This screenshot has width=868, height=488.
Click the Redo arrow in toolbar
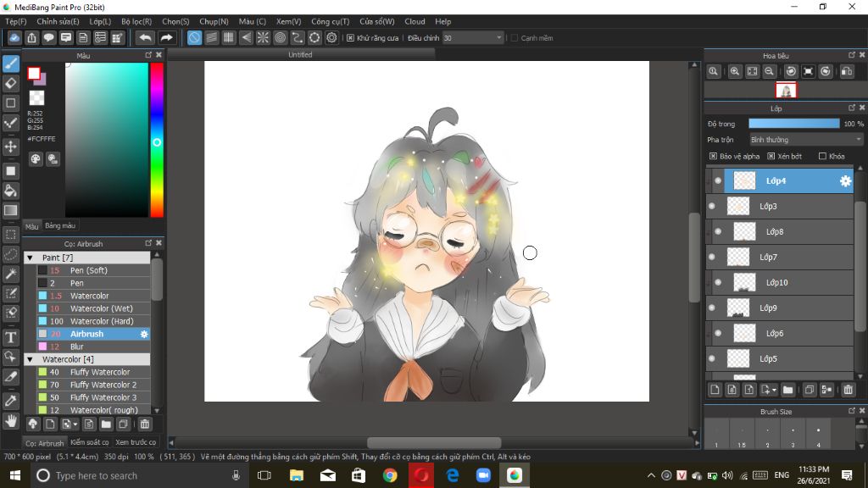166,37
